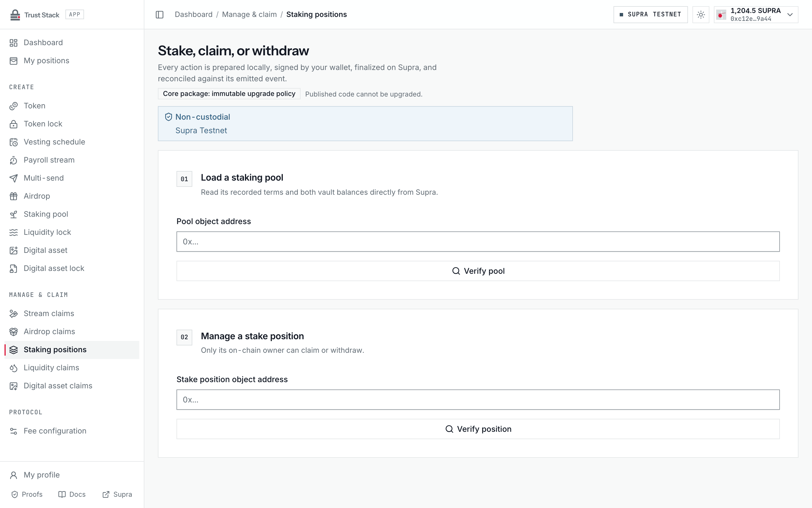The height and width of the screenshot is (508, 812).
Task: Click the Dashboard breadcrumb
Action: [194, 14]
